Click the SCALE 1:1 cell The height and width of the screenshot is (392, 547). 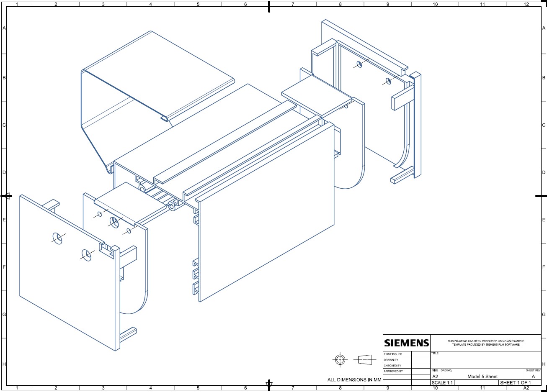[443, 383]
